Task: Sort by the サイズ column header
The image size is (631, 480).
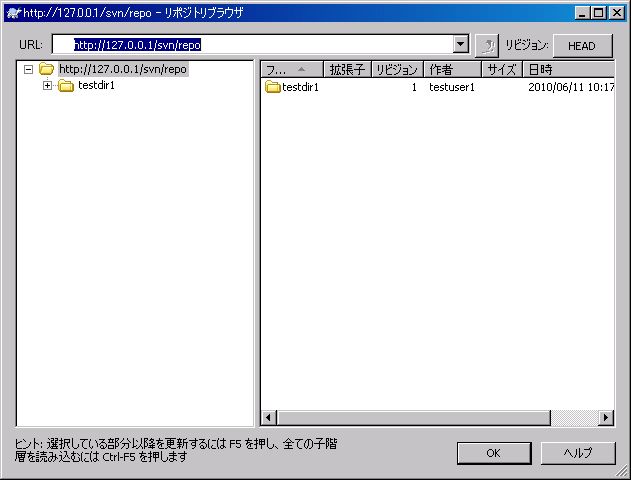Action: point(502,70)
